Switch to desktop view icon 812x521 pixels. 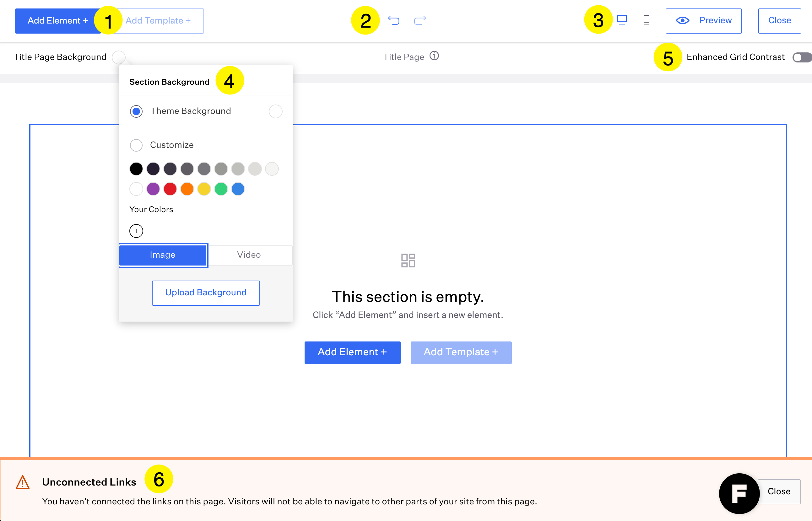(622, 20)
